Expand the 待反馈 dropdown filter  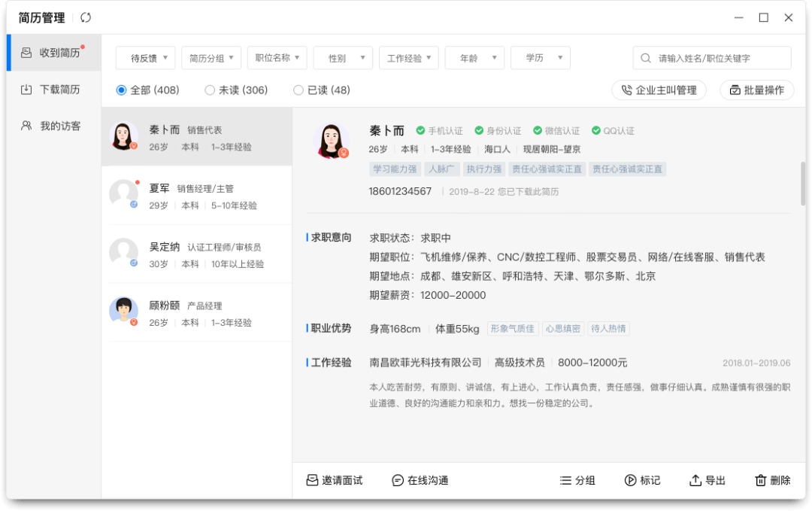pos(146,58)
